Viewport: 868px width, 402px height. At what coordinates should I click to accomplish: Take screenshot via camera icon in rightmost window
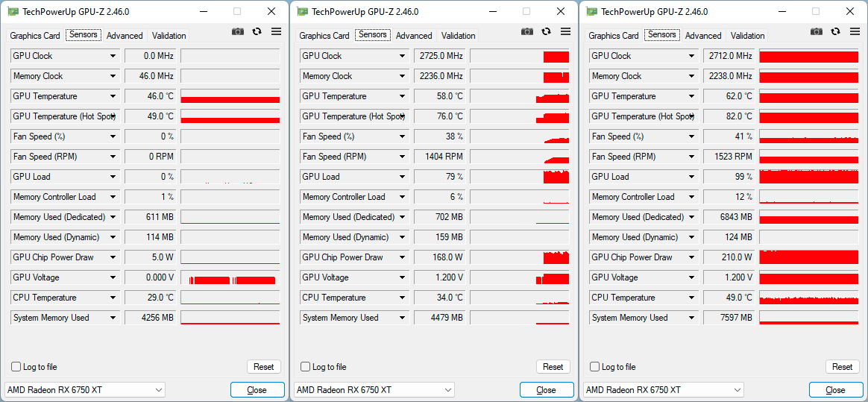816,31
